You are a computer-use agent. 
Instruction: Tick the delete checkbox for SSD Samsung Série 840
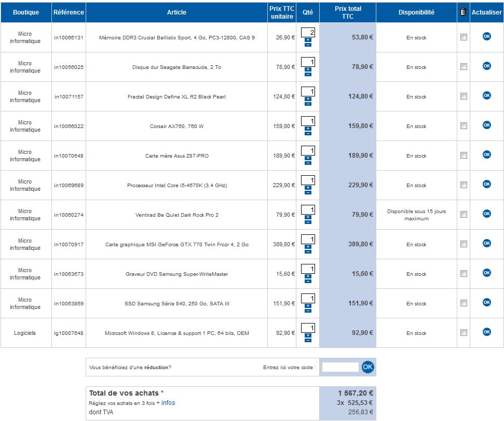[x=464, y=303]
